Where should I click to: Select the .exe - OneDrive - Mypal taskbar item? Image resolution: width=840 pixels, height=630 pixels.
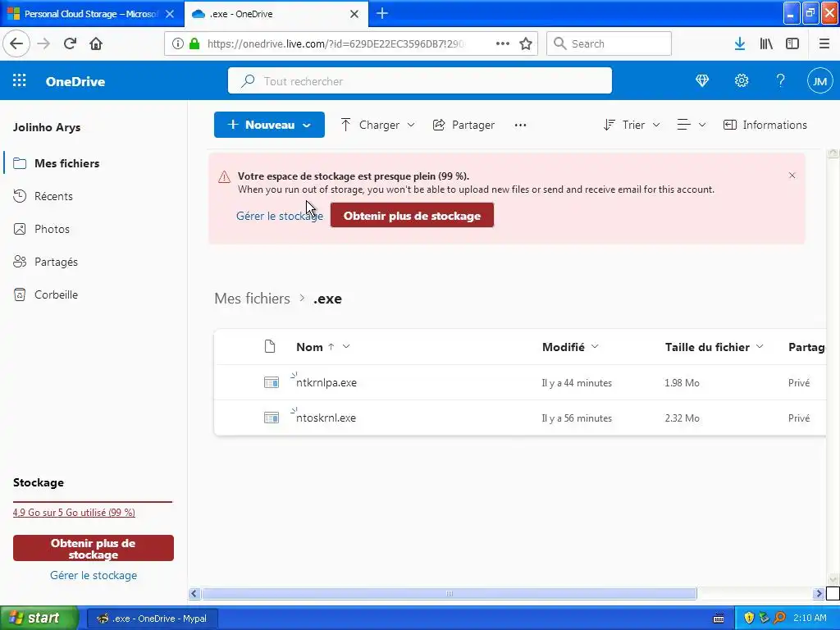click(152, 619)
